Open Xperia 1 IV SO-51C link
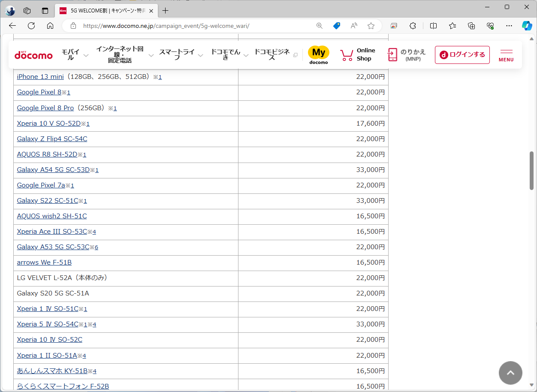The image size is (537, 392). coord(48,309)
